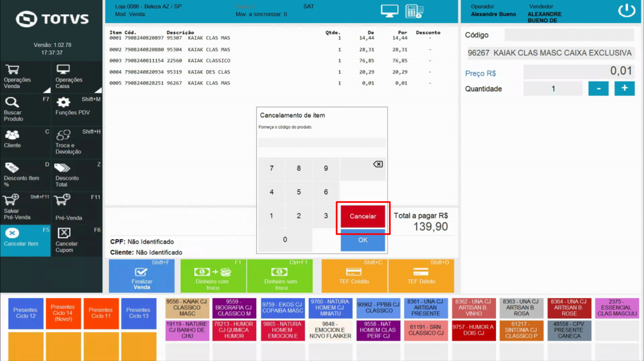Click the calculator register icon in header
The height and width of the screenshot is (361, 644).
tap(414, 11)
